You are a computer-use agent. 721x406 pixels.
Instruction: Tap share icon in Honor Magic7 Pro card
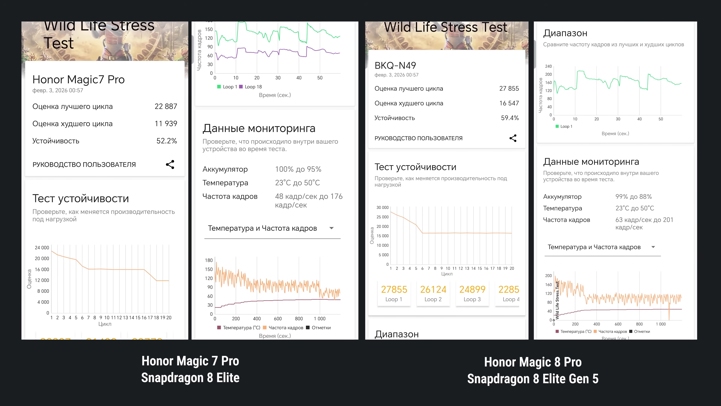click(x=170, y=164)
